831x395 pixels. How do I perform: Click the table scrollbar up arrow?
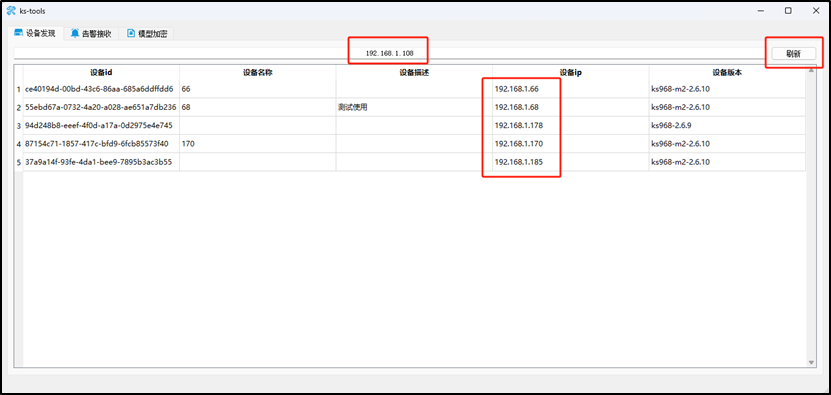pyautogui.click(x=811, y=70)
